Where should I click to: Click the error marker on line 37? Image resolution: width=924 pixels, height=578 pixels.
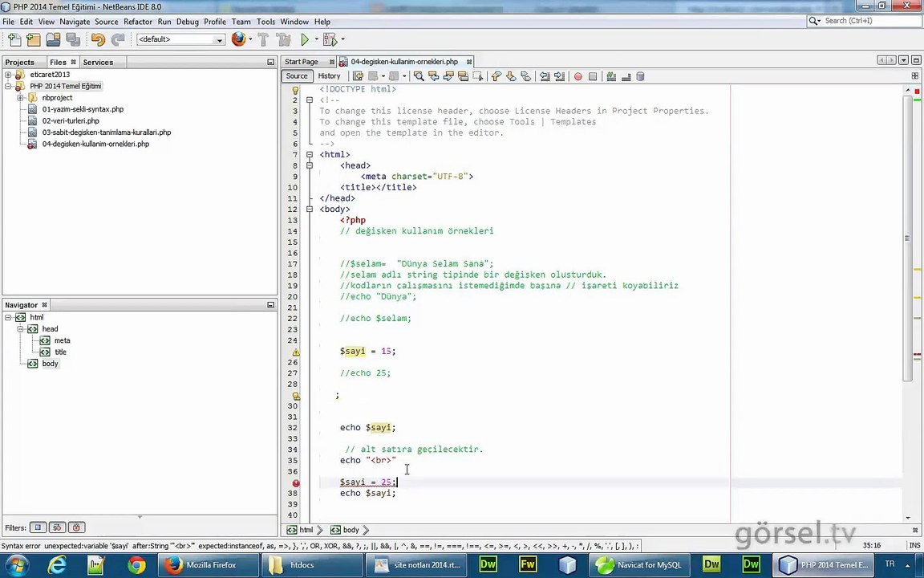pyautogui.click(x=296, y=482)
